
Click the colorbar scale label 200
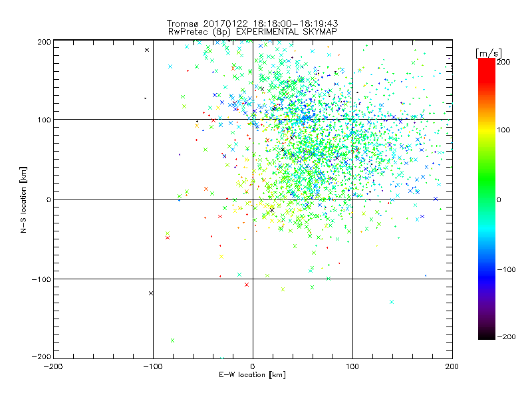[x=503, y=62]
